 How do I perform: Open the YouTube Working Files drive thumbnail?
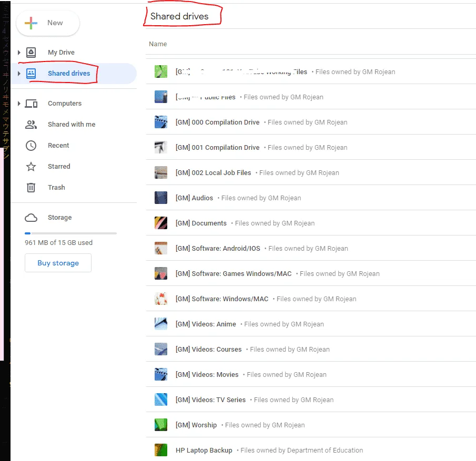point(161,71)
